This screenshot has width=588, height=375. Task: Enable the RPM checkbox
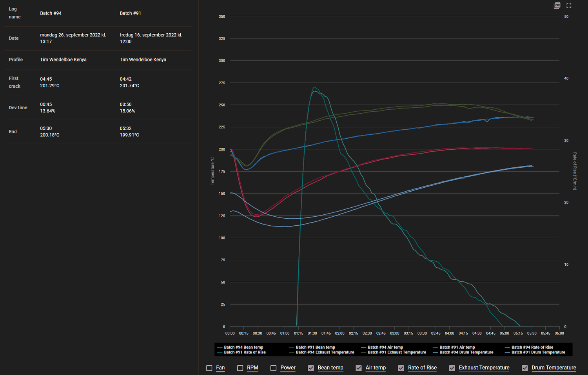240,368
